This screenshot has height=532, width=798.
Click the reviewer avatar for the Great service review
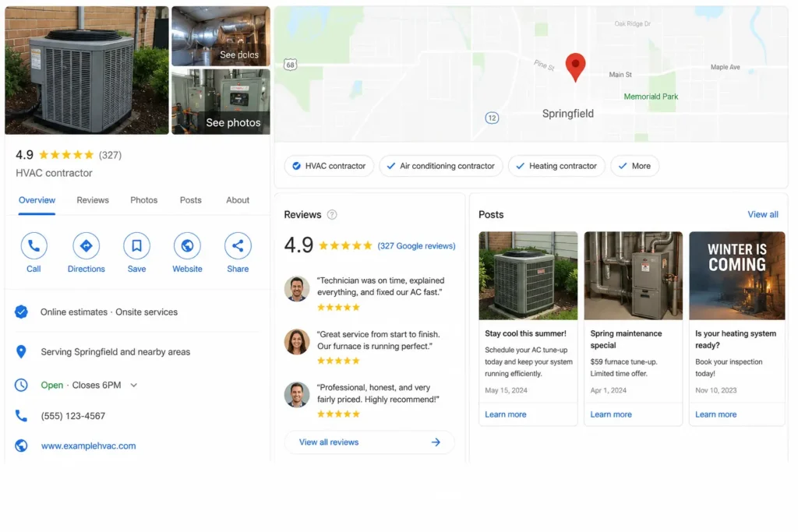(297, 342)
